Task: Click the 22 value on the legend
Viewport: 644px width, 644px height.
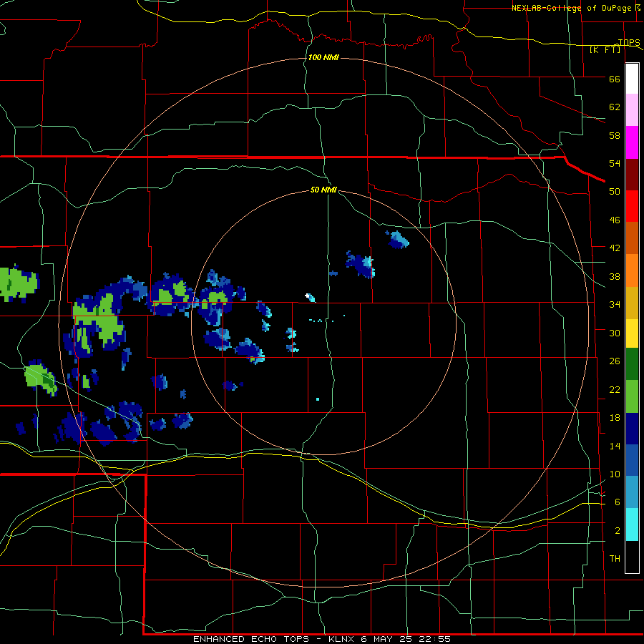Action: point(615,390)
